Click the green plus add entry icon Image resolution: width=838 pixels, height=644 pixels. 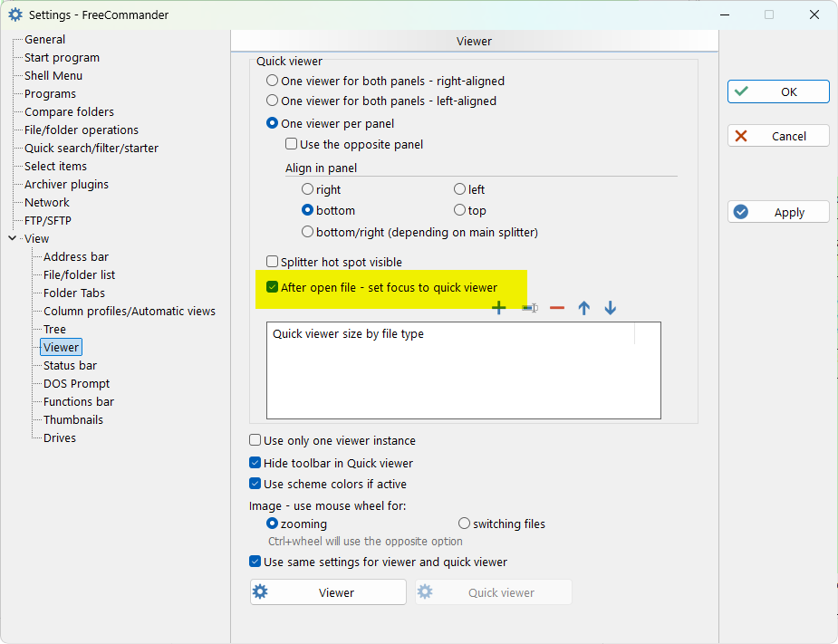tap(498, 308)
